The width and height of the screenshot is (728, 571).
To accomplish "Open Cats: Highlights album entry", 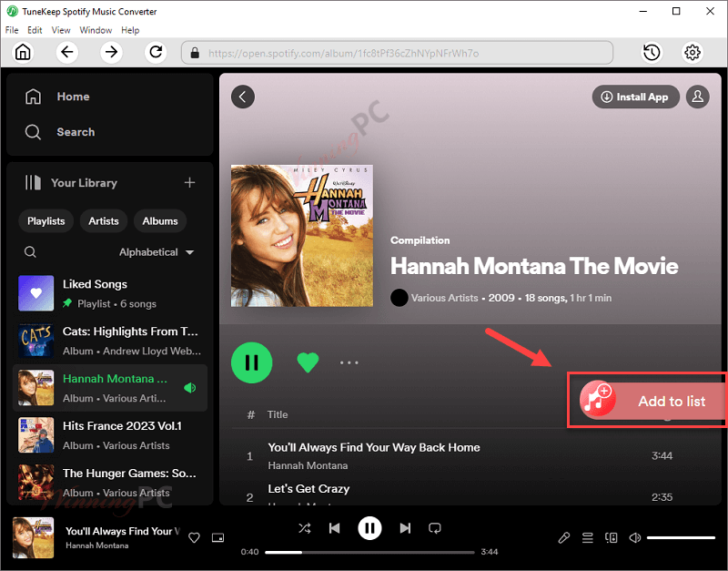I will [x=110, y=341].
